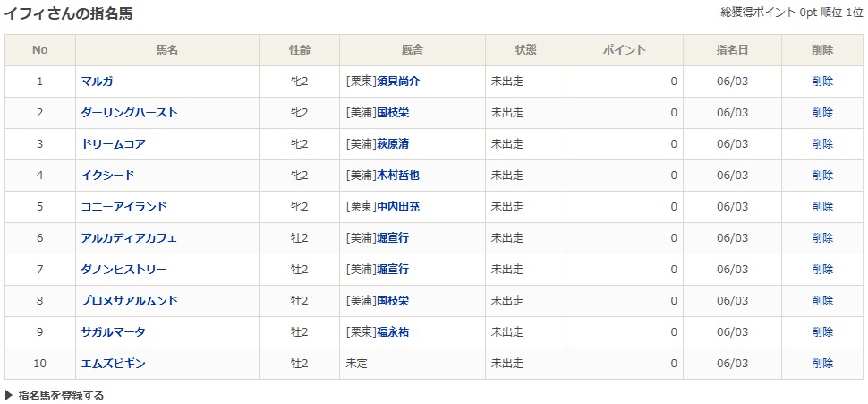
Task: Open horse ダーリングハースト page
Action: [130, 113]
